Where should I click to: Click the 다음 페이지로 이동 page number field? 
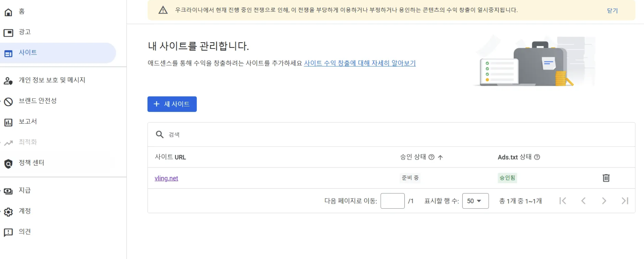(392, 201)
